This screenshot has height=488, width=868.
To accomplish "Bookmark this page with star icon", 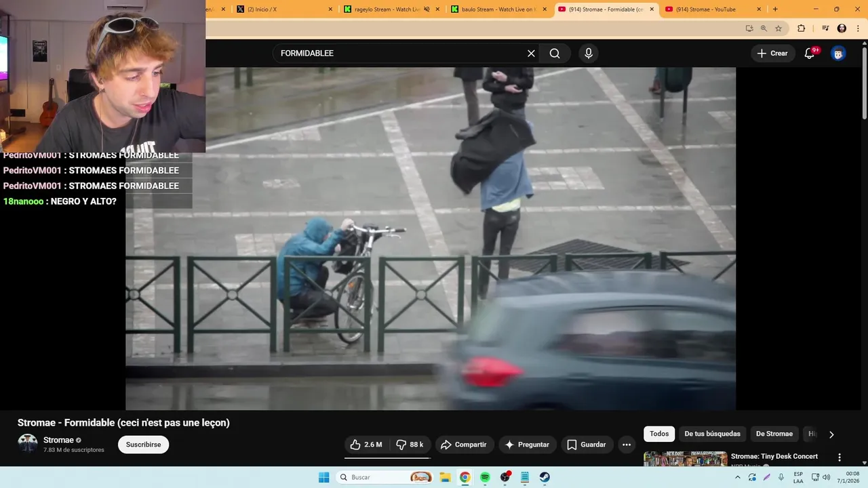I will [778, 28].
